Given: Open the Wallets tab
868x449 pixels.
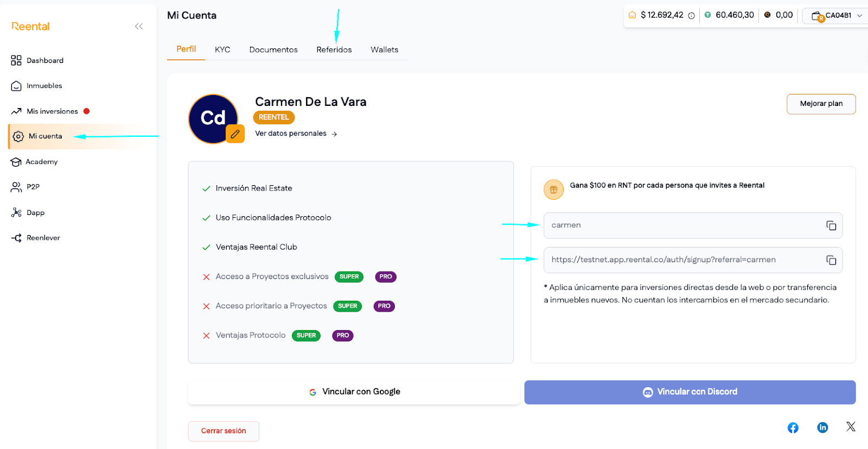Looking at the screenshot, I should (385, 49).
